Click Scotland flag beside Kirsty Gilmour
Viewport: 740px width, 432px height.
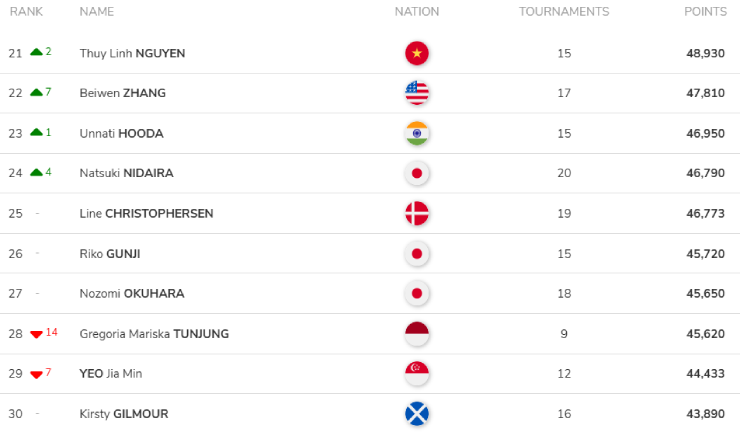point(417,413)
